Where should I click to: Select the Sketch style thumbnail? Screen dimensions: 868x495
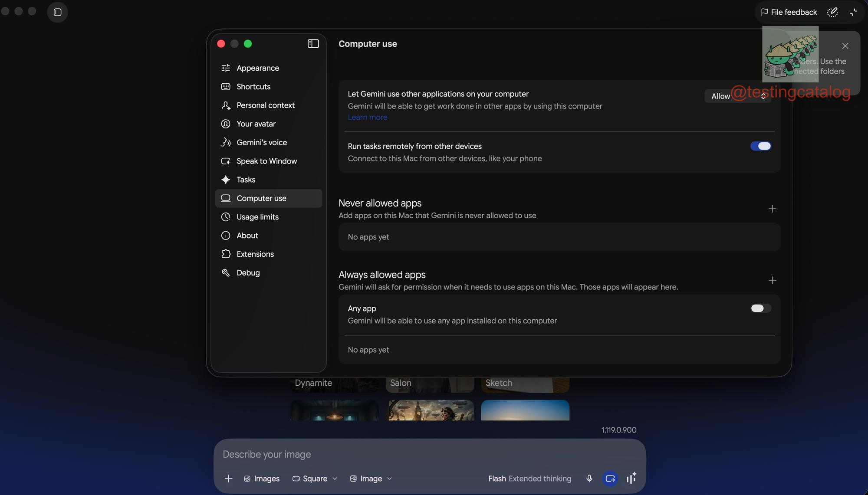click(525, 385)
